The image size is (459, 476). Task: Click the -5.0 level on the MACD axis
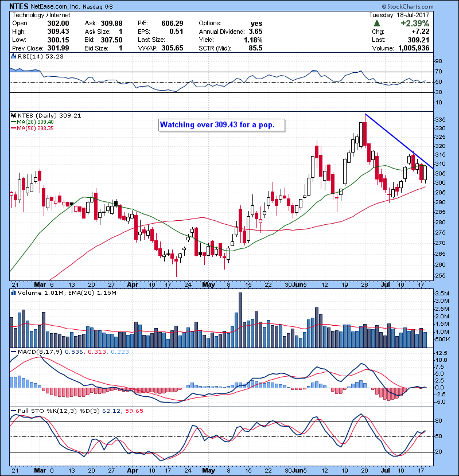441,402
